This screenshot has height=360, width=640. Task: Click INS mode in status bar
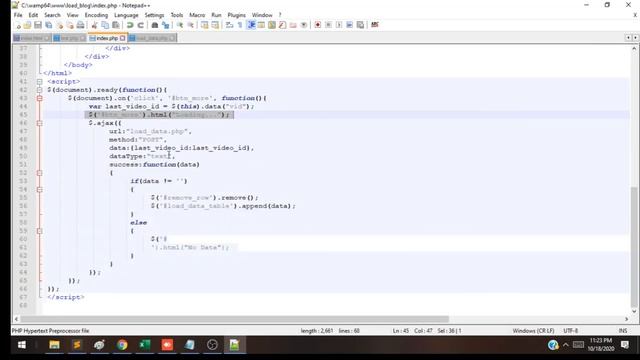tap(623, 331)
